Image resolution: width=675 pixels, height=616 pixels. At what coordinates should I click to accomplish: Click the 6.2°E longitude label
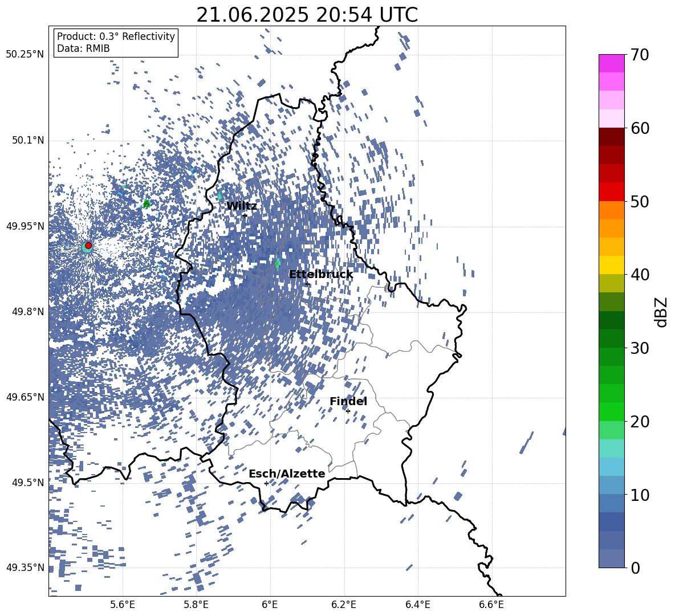[x=344, y=605]
